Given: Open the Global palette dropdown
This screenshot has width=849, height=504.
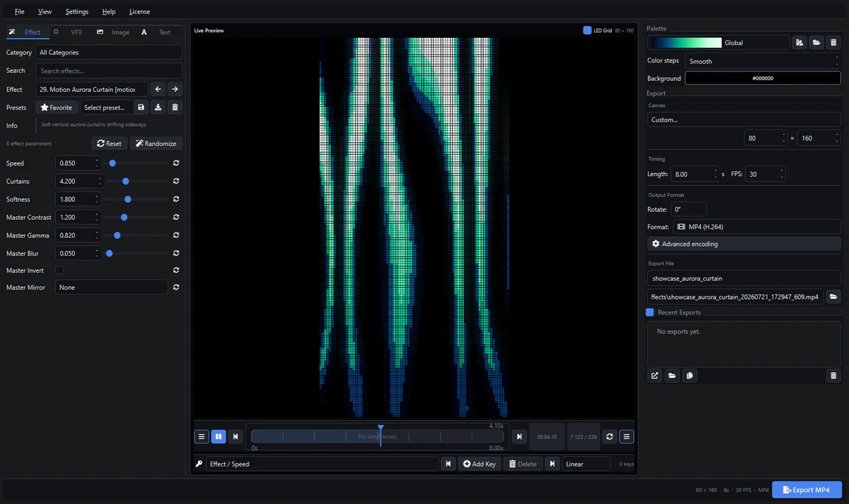Looking at the screenshot, I should [x=719, y=42].
